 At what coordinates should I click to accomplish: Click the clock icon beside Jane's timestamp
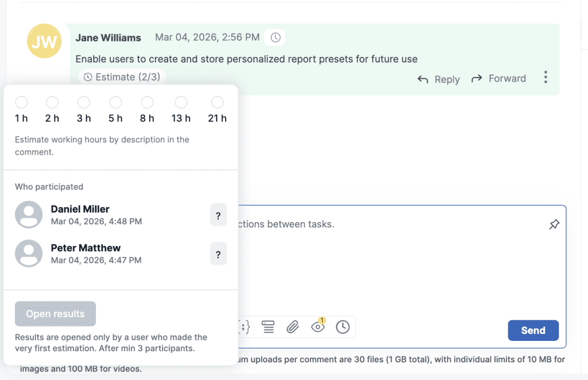coord(274,37)
